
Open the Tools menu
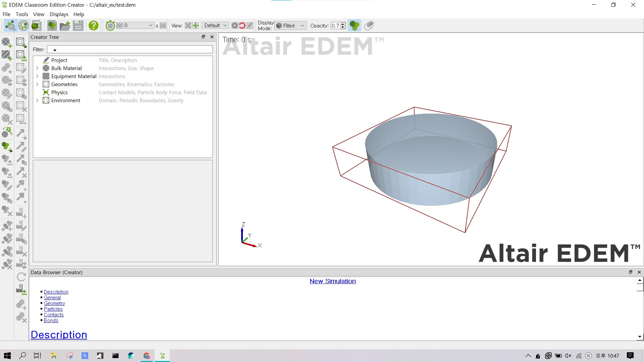(x=21, y=14)
